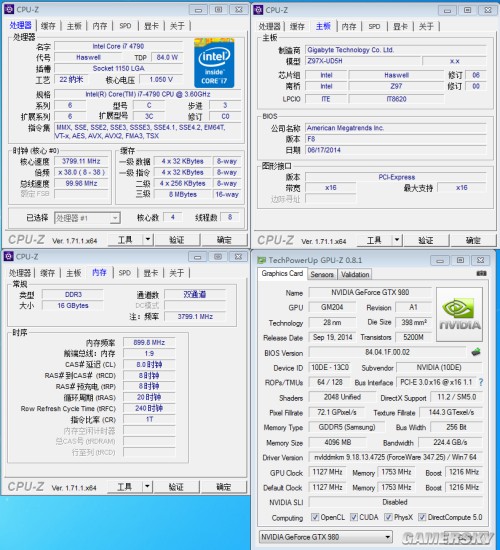Click the TDP value 84.0 W
This screenshot has width=500, height=550.
coord(167,57)
